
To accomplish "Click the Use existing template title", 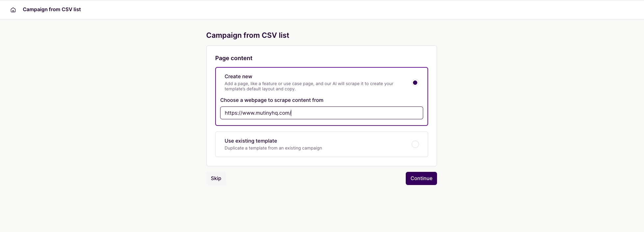I will click(x=251, y=141).
